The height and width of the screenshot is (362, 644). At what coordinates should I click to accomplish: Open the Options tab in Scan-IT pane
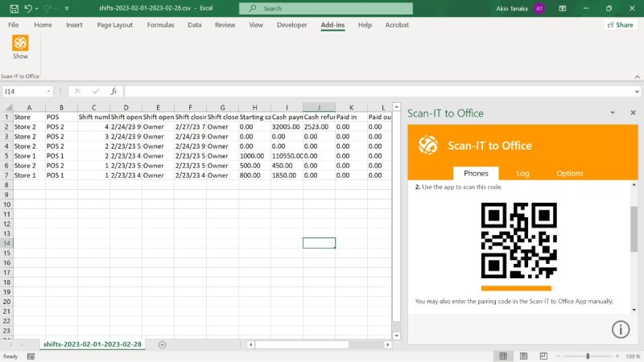pyautogui.click(x=570, y=173)
